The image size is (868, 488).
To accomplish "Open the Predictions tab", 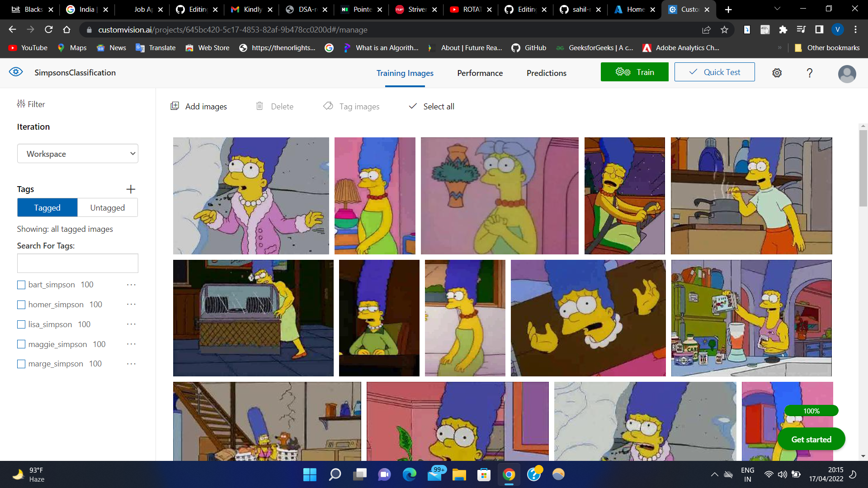I will (x=546, y=73).
